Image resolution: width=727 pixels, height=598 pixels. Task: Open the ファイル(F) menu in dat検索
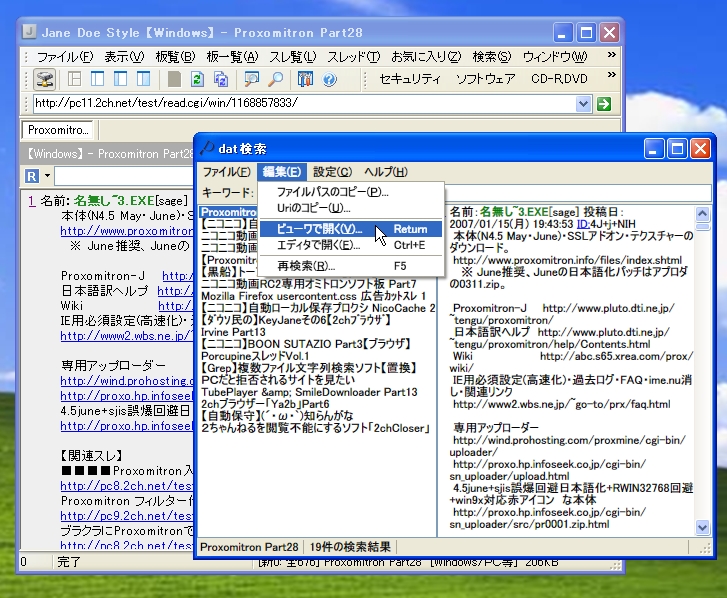coord(227,172)
